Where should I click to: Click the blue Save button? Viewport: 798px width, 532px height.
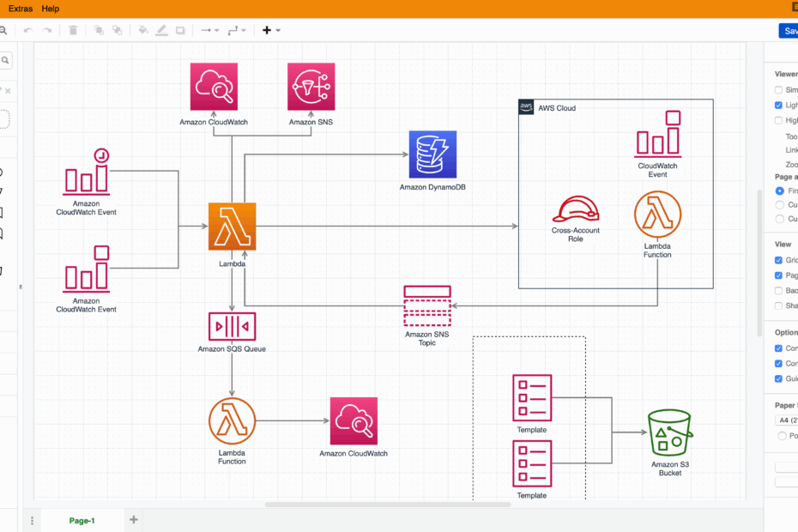[x=789, y=31]
